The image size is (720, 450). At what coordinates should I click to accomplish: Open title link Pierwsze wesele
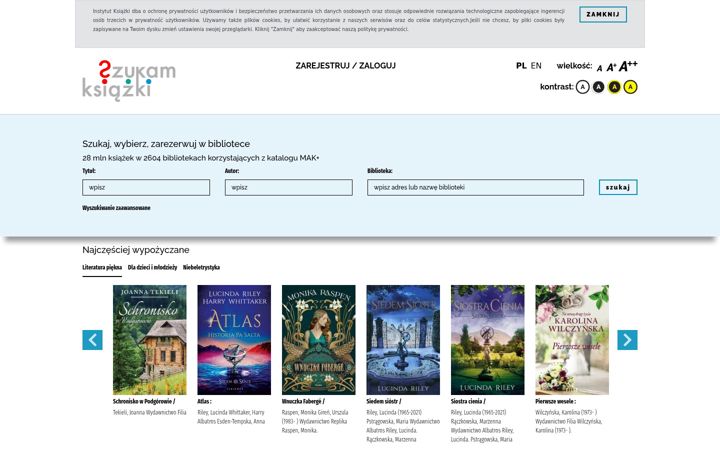[x=556, y=401]
